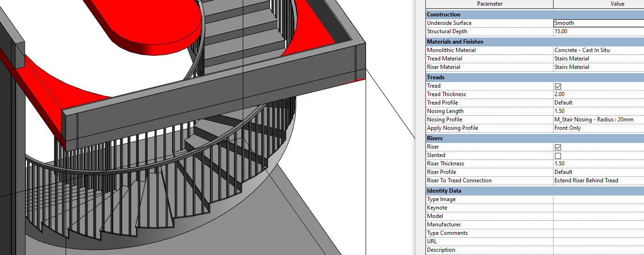Click the Riser Material 'Stairs Material' value
The image size is (644, 255).
(x=599, y=67)
